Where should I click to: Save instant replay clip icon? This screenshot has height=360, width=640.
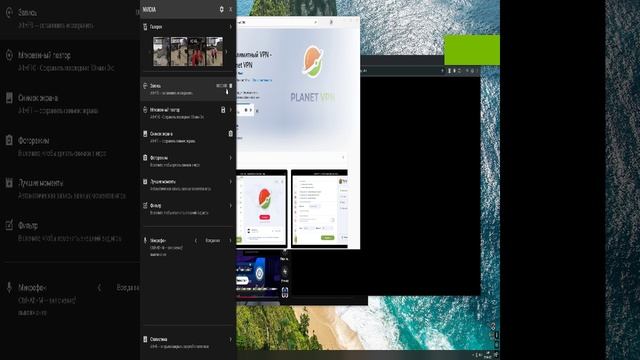(223, 110)
